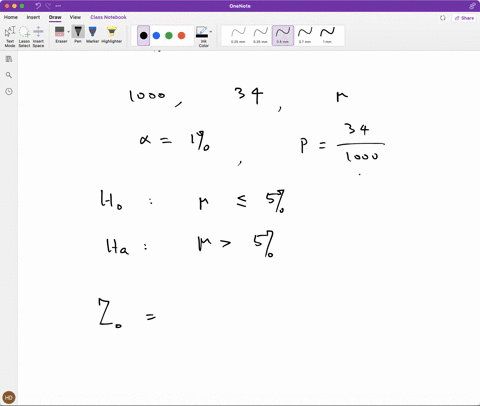Click the Share button

pos(464,18)
